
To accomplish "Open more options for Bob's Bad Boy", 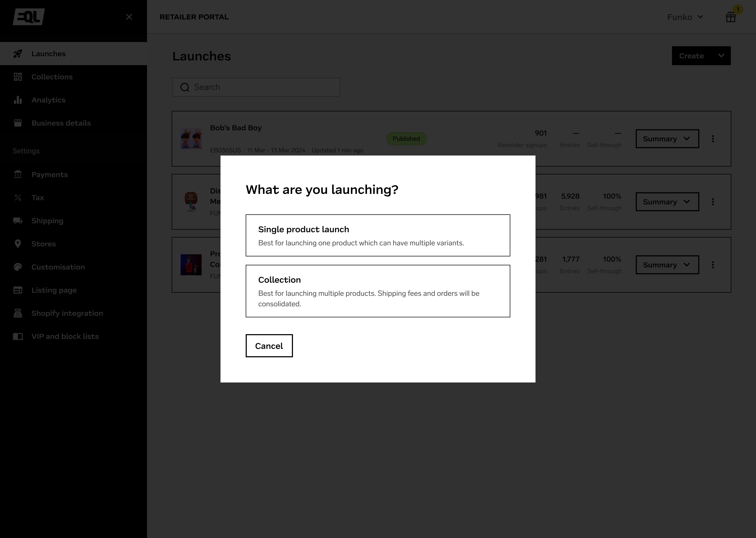I will tap(713, 138).
